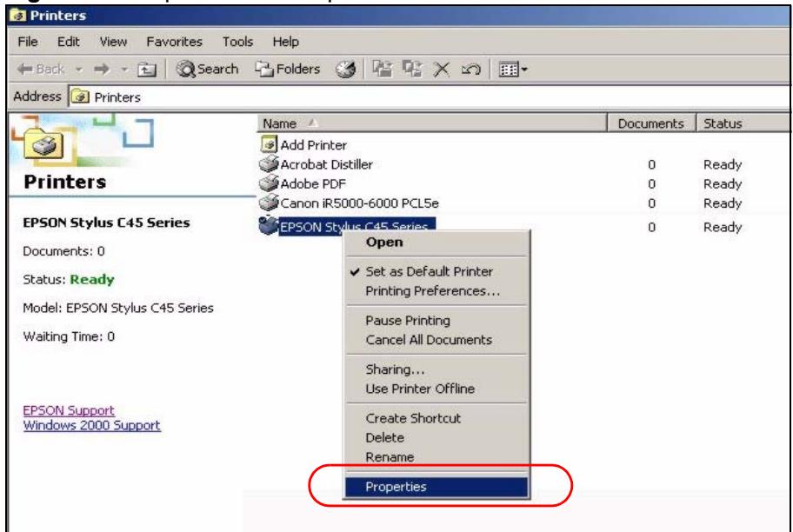Click the History toolbar icon

(345, 69)
